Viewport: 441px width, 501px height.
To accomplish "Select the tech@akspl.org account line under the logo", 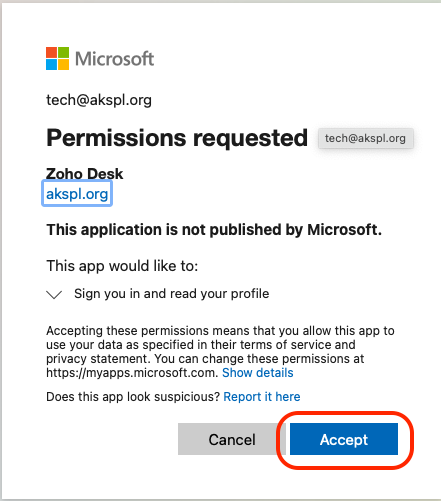I will (99, 100).
